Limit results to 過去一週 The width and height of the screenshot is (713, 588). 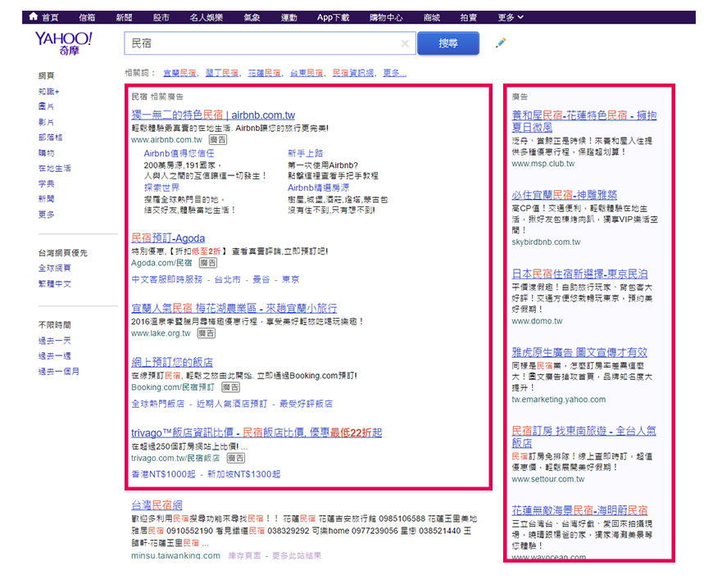click(x=55, y=355)
